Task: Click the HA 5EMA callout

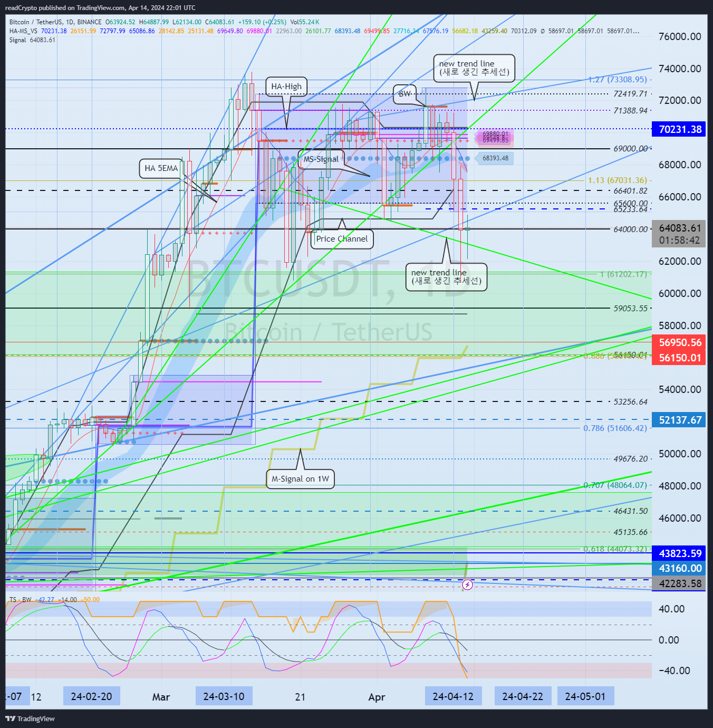Action: (x=161, y=168)
